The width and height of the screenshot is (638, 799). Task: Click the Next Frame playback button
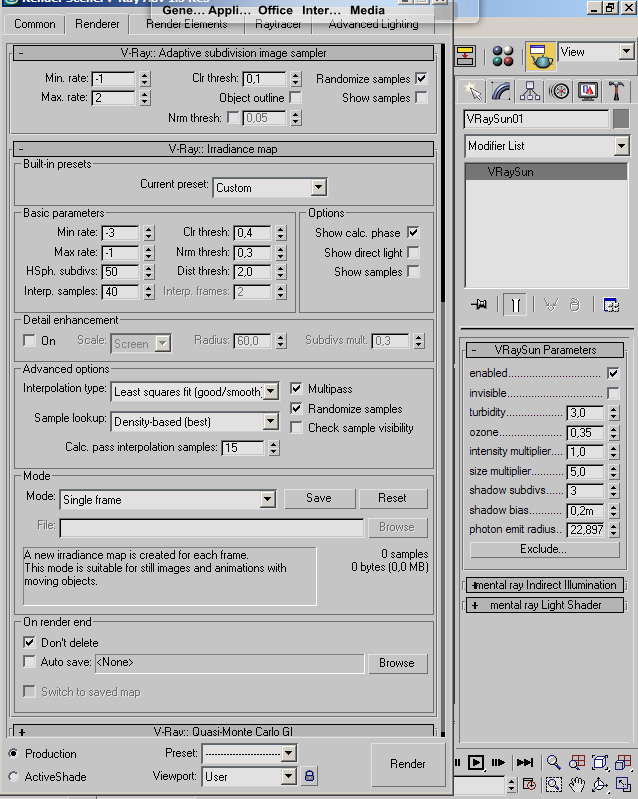click(498, 762)
